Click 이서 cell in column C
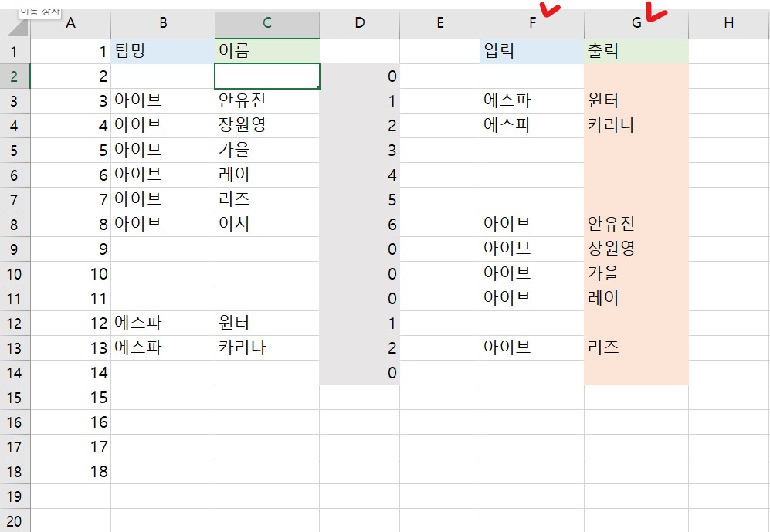 click(266, 224)
